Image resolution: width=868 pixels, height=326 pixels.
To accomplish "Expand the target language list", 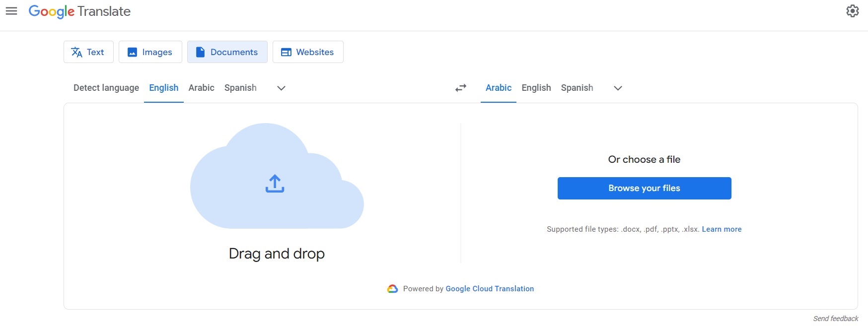I will (618, 88).
